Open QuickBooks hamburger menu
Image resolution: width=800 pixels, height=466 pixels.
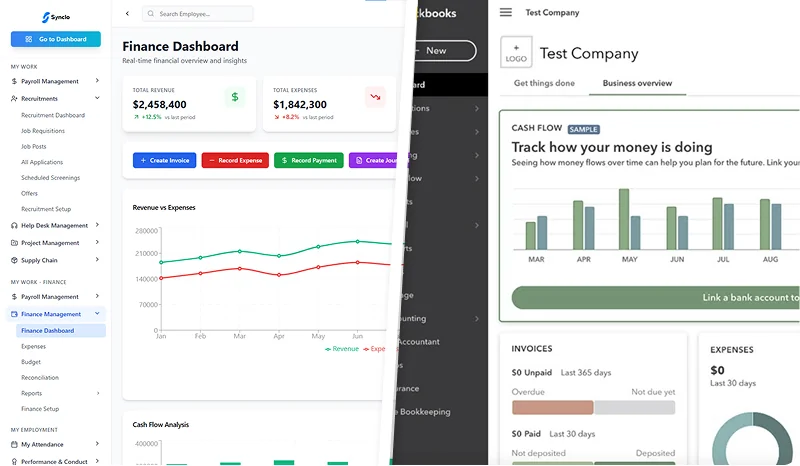point(506,12)
